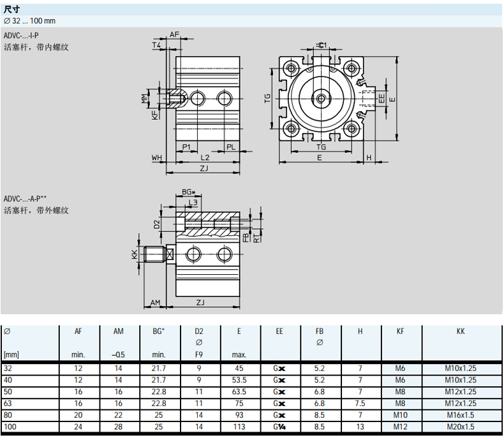Image resolution: width=504 pixels, height=438 pixels.
Task: Click the M20x1.5 cell in the table
Action: click(461, 426)
